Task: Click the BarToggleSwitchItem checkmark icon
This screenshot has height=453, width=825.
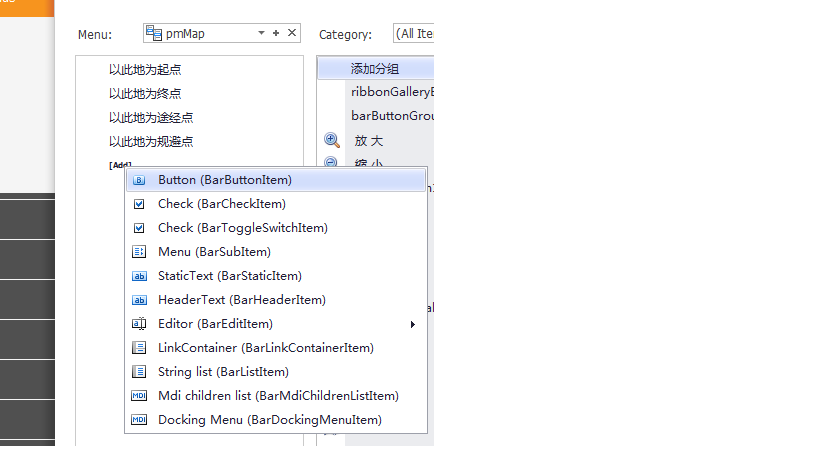Action: click(139, 228)
